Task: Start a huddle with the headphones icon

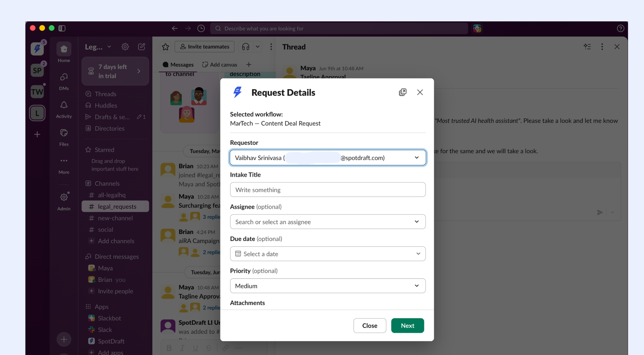Action: coord(246,47)
